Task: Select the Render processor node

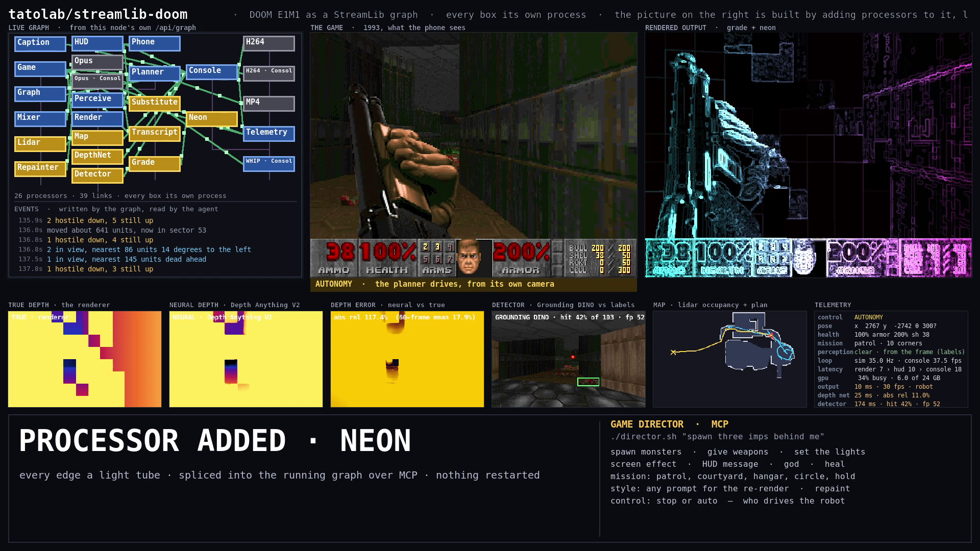Action: [97, 119]
